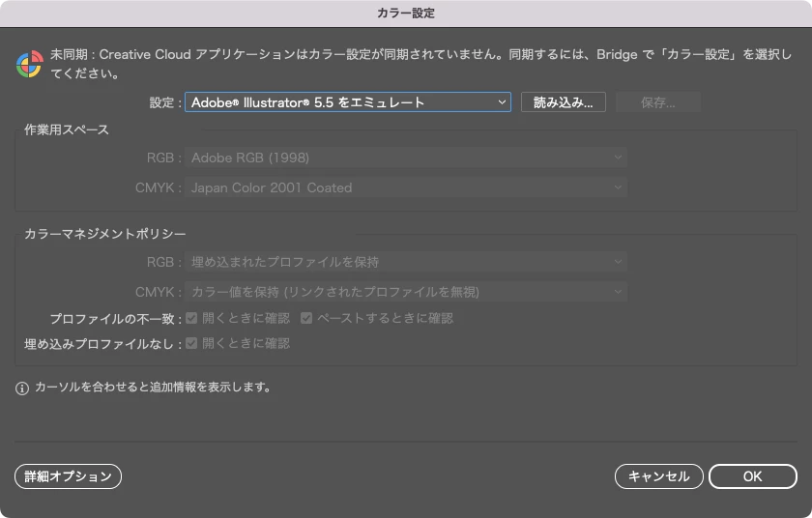Toggle プロファイルの不一致 開くときに確認 checkbox
Screen dimensions: 812x518
coord(191,318)
